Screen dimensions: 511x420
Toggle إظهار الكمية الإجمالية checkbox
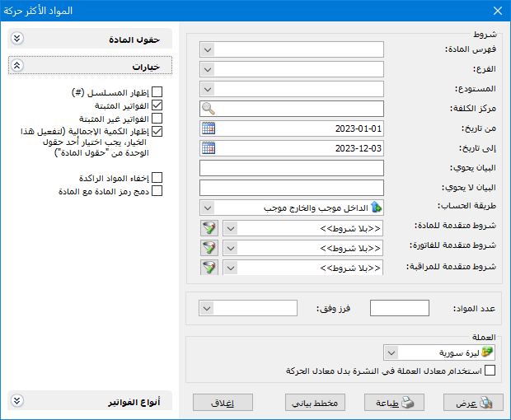[157, 132]
